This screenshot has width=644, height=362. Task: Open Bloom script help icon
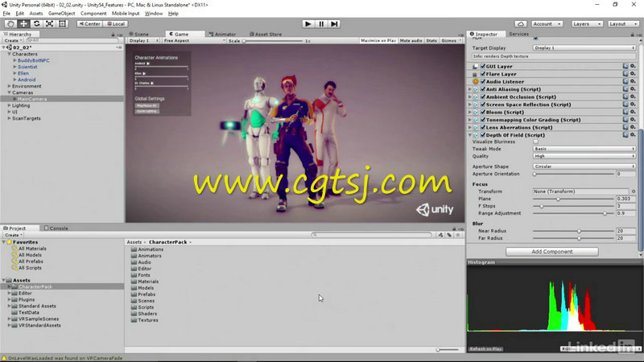(x=625, y=112)
